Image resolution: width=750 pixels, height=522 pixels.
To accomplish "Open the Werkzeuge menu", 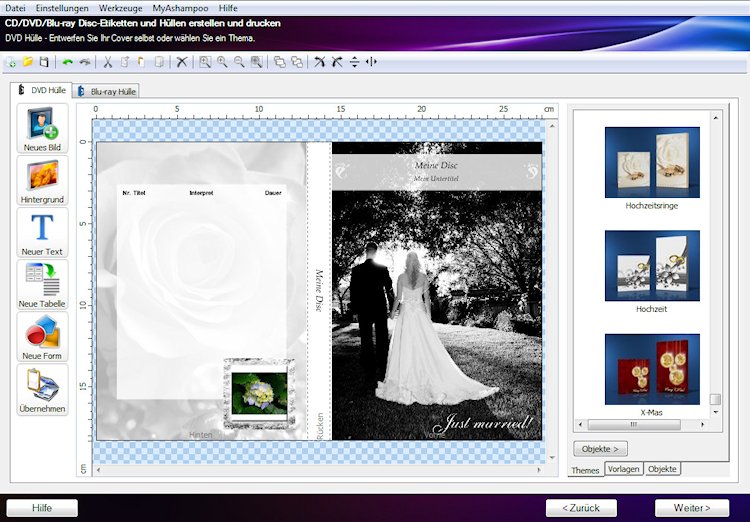I will [120, 7].
